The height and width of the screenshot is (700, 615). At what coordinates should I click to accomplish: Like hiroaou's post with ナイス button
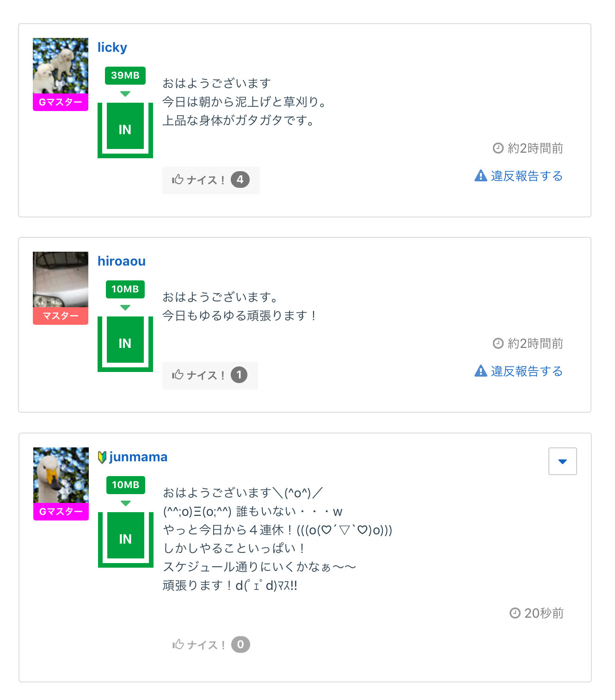(209, 375)
